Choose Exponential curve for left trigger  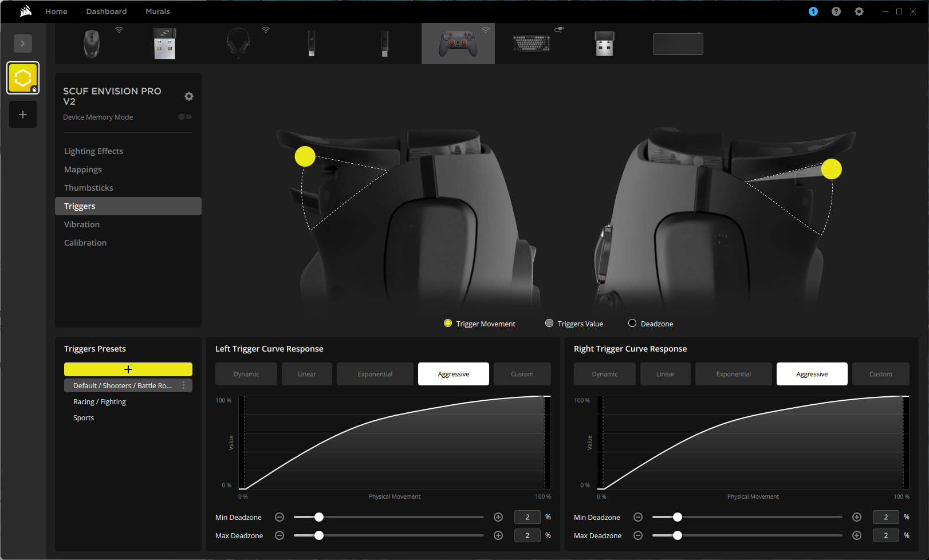375,374
